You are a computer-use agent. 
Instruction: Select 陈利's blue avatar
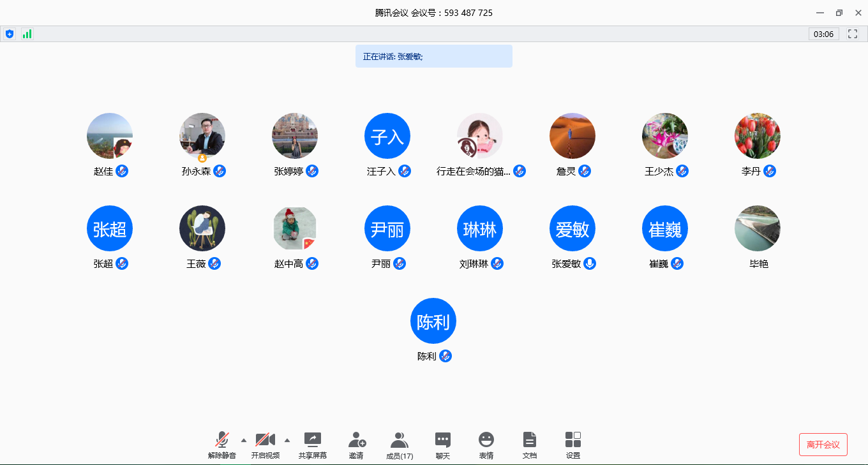coord(433,321)
